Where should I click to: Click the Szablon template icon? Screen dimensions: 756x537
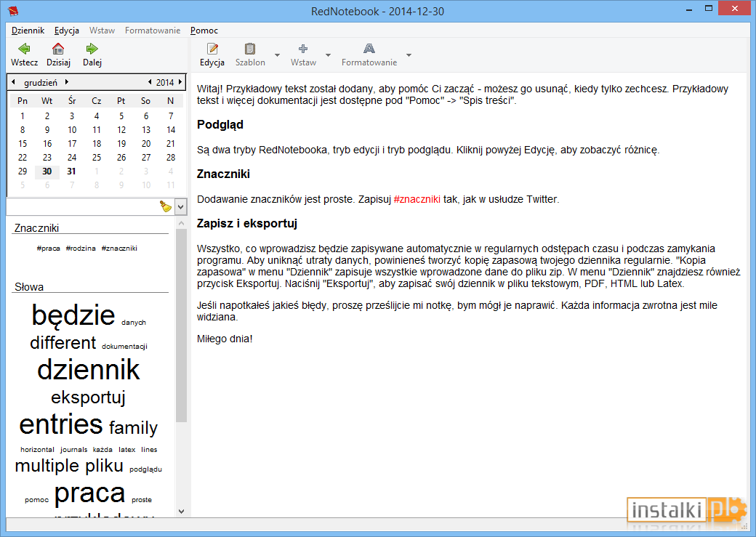[x=250, y=49]
